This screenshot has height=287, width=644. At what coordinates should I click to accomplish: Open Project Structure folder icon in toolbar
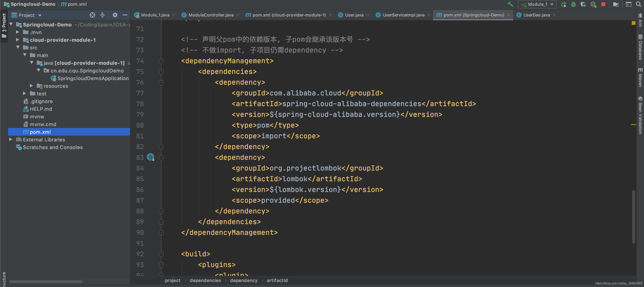point(616,4)
